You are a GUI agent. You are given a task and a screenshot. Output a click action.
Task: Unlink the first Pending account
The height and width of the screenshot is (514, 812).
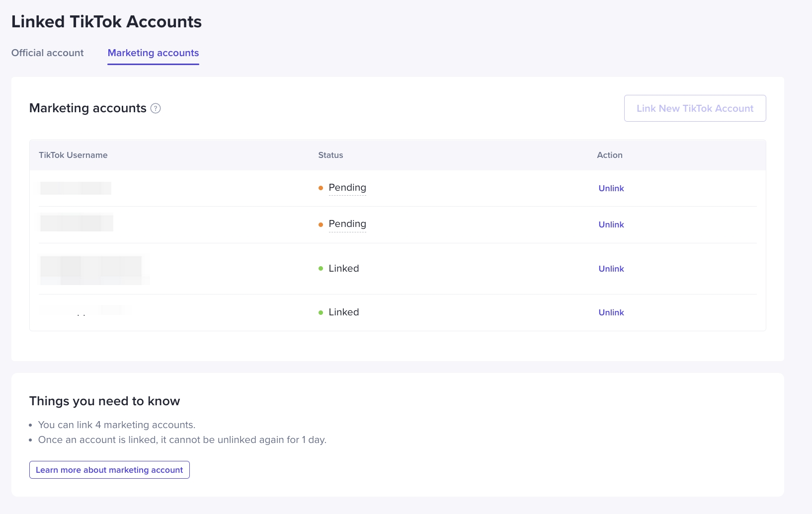(x=611, y=188)
